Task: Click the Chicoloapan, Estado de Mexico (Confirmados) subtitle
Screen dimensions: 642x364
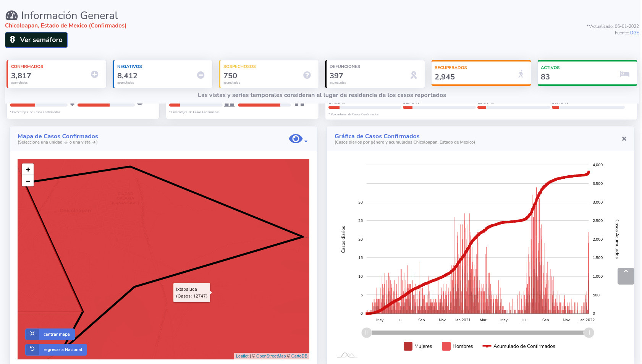Action: 66,26
